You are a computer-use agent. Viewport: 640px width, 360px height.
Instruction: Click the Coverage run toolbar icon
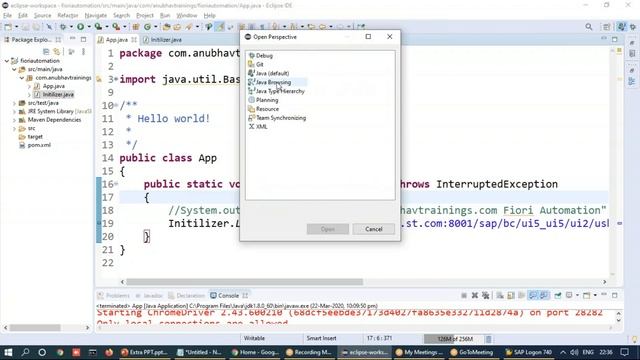(98, 27)
